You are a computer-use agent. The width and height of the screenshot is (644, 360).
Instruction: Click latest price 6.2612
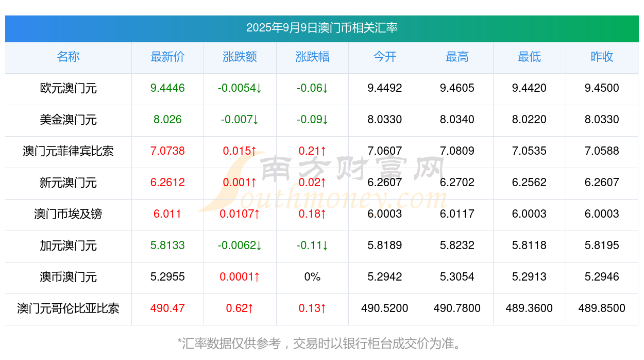[x=167, y=183]
